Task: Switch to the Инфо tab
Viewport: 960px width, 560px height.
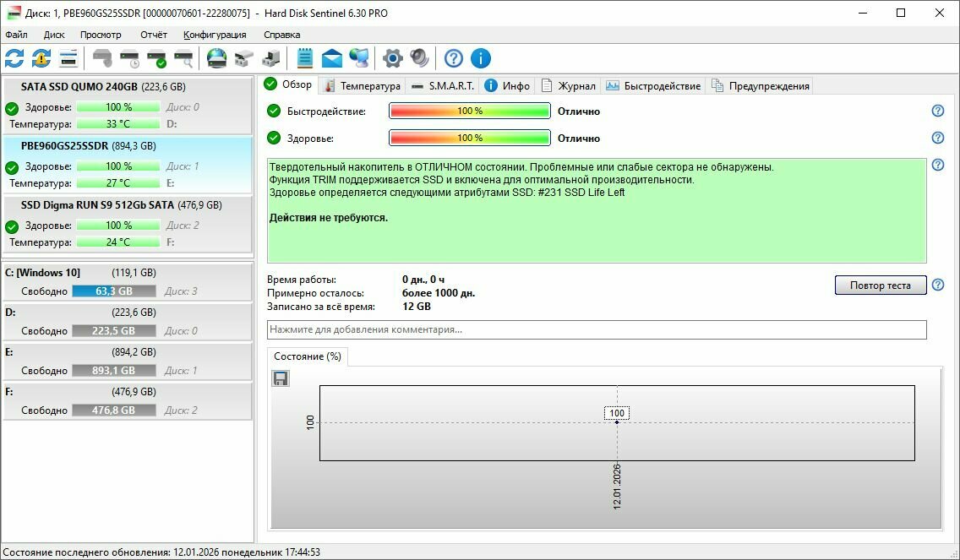Action: (x=508, y=85)
